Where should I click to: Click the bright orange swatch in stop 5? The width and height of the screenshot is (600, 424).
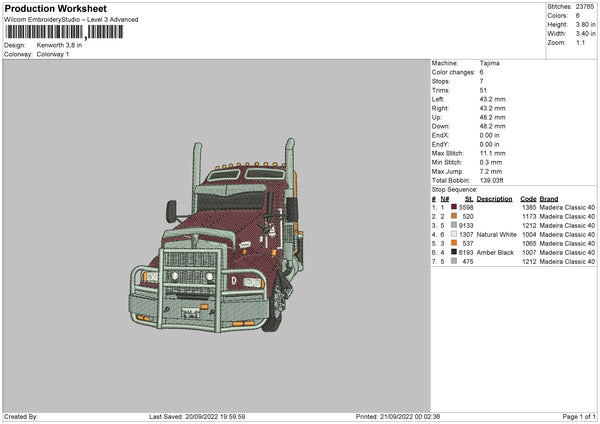tap(454, 243)
